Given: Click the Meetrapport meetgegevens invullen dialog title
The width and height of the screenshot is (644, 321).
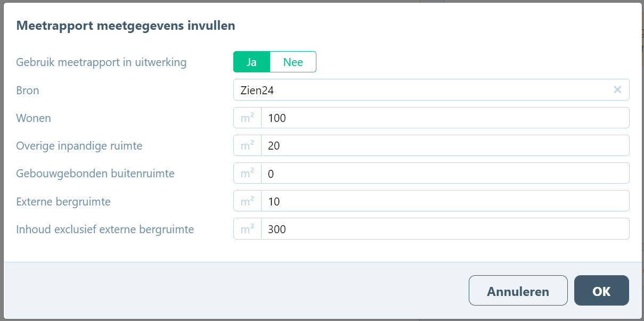Looking at the screenshot, I should coord(126,25).
